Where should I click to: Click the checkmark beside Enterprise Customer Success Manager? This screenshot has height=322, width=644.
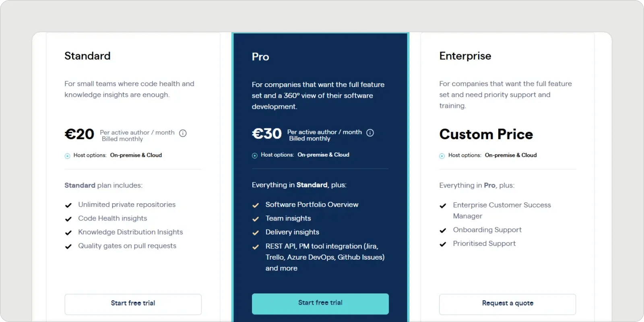(443, 206)
